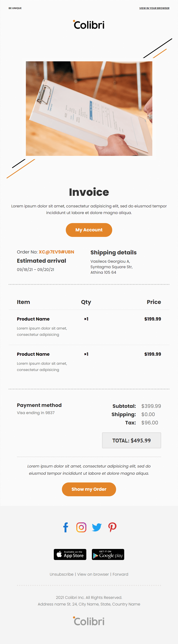Click the TOTAL: $495.99 box
178x644 pixels.
[x=131, y=440]
